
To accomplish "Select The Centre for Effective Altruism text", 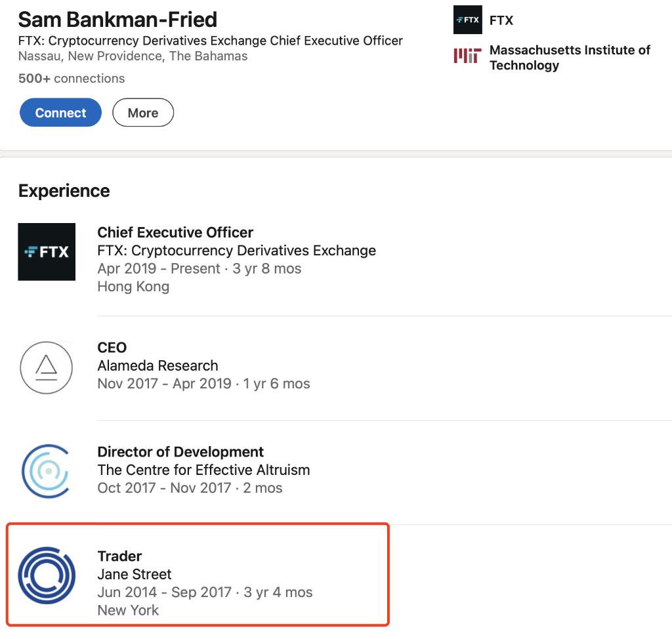I will (203, 470).
